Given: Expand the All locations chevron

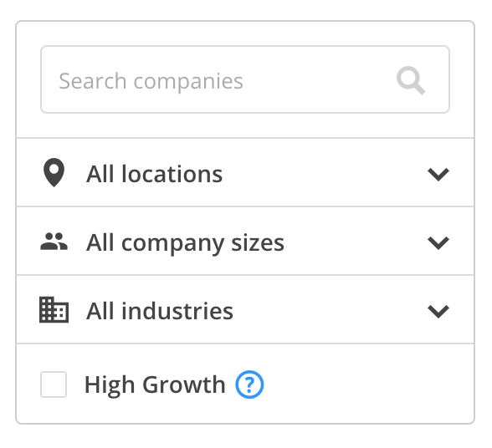Looking at the screenshot, I should coord(438,175).
